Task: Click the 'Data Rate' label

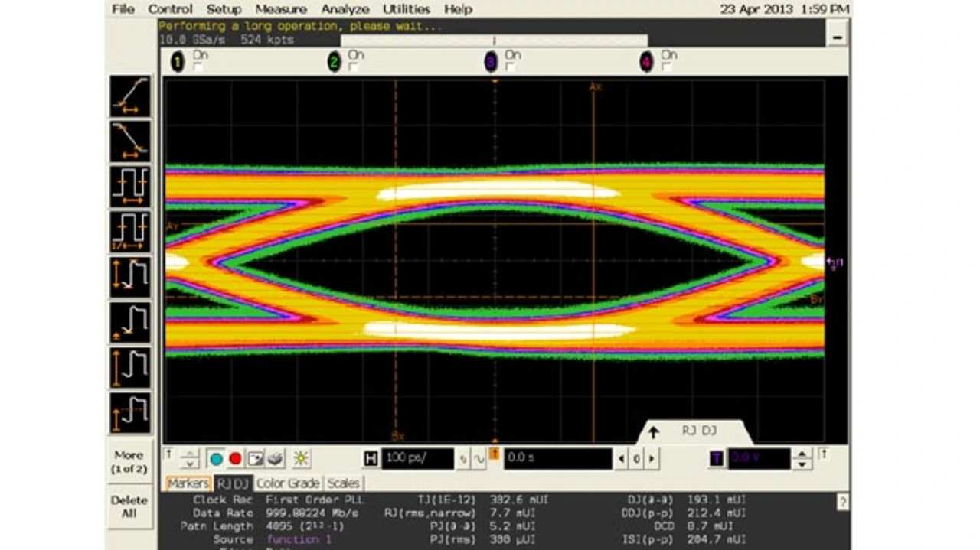Action: click(223, 513)
